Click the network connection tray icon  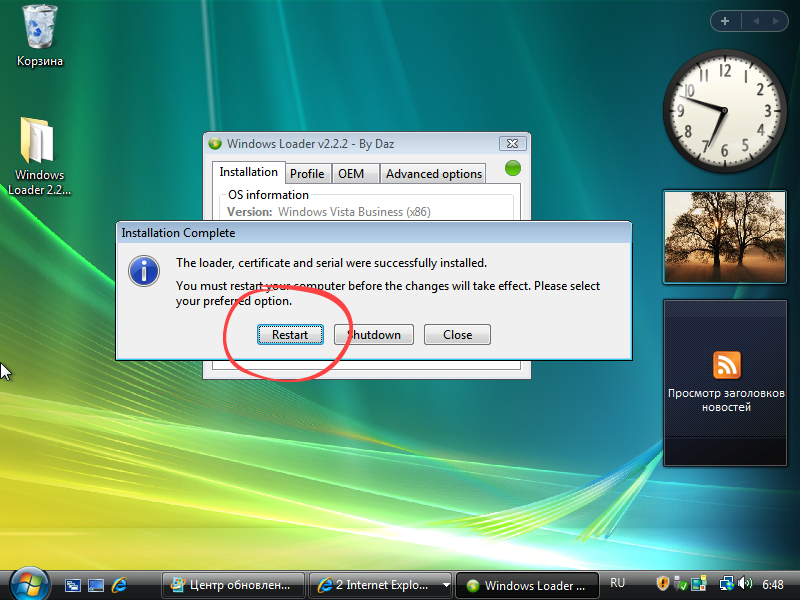coord(726,583)
